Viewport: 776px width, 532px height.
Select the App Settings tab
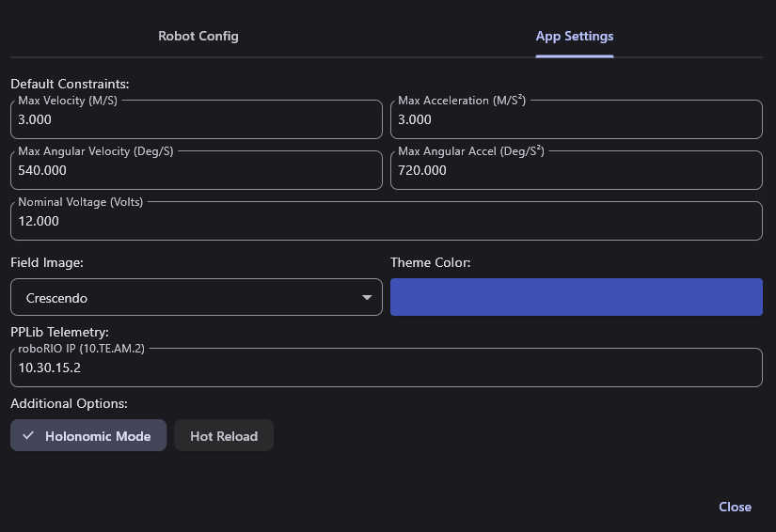(x=575, y=36)
